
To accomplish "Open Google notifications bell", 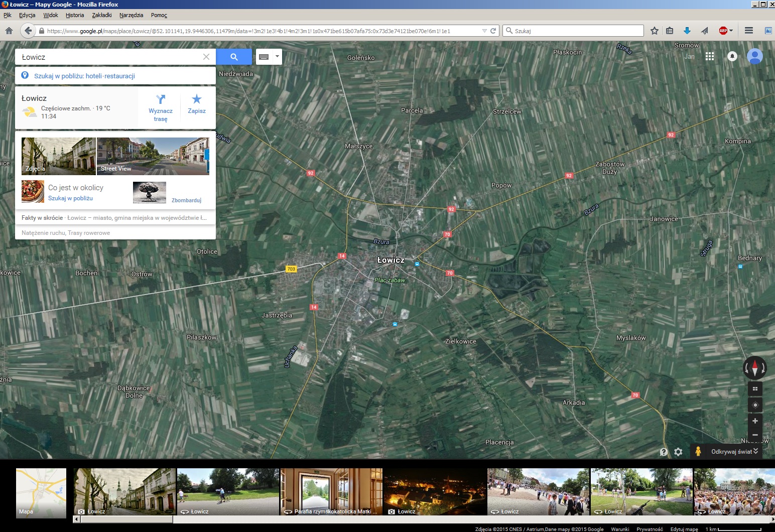I will pos(732,56).
